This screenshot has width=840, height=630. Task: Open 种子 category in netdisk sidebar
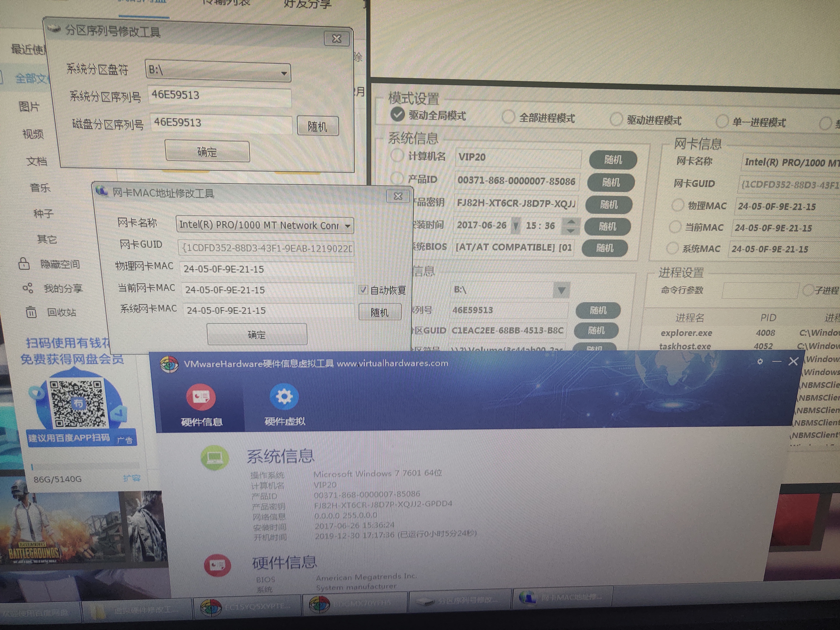(x=44, y=213)
